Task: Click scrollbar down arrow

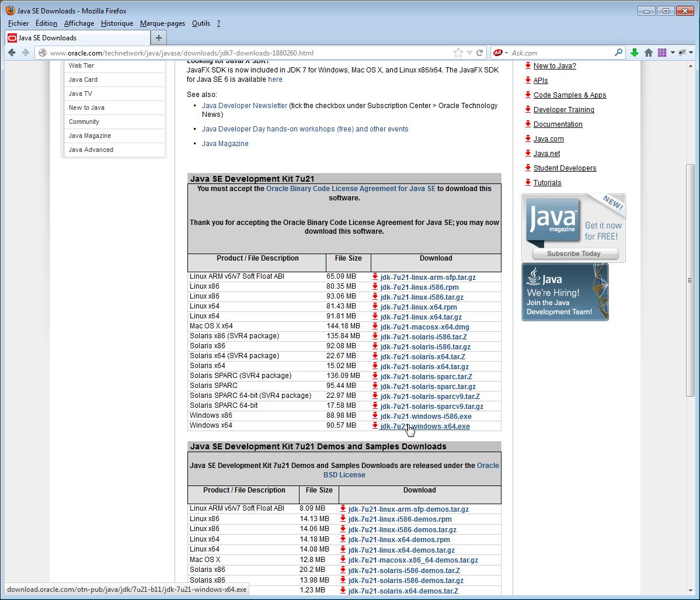Action: (690, 591)
